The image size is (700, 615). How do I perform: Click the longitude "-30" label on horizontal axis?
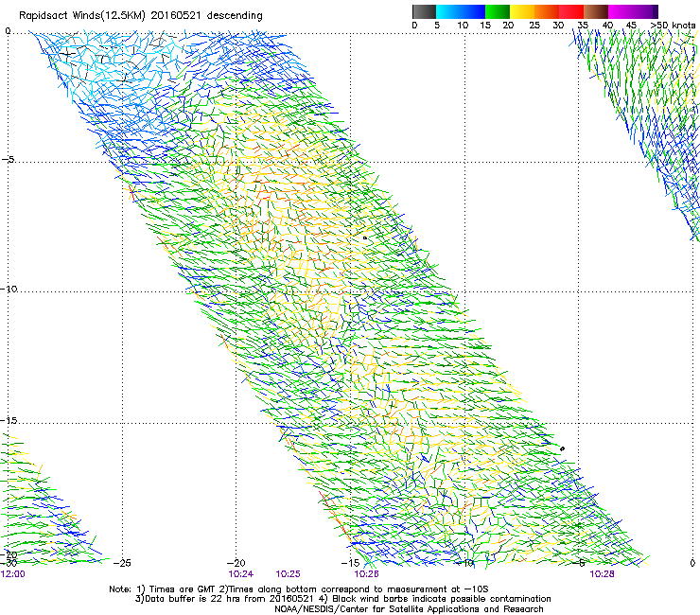pos(9,563)
